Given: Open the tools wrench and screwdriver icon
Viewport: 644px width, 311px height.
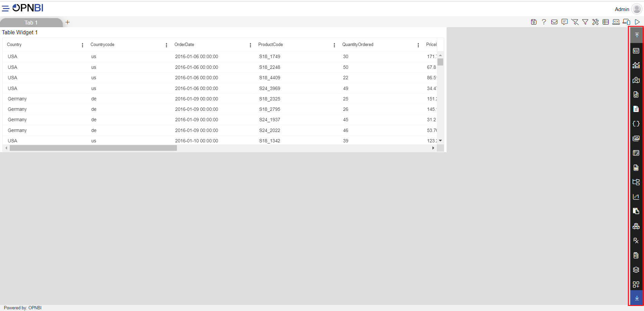Looking at the screenshot, I should pyautogui.click(x=595, y=22).
